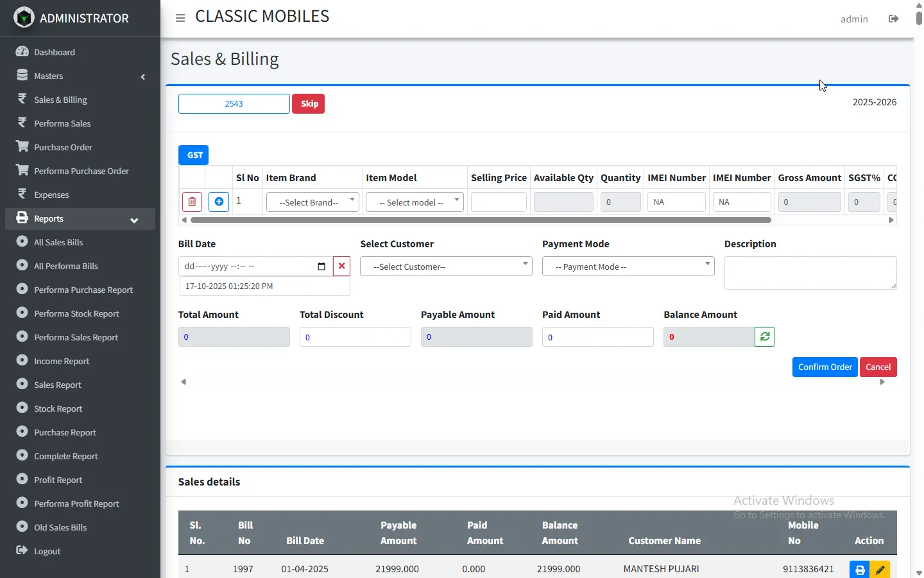Click the hamburger menu toggle icon
Image resolution: width=924 pixels, height=578 pixels.
pos(180,18)
